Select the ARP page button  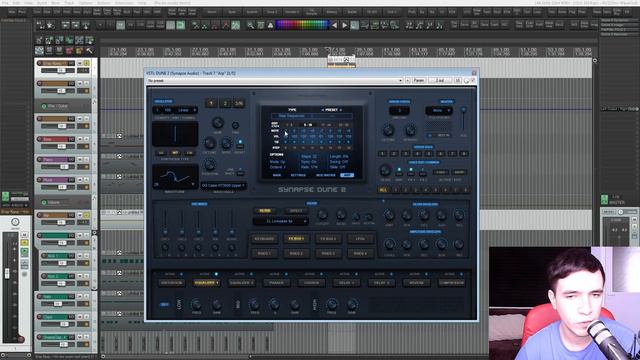[x=347, y=175]
